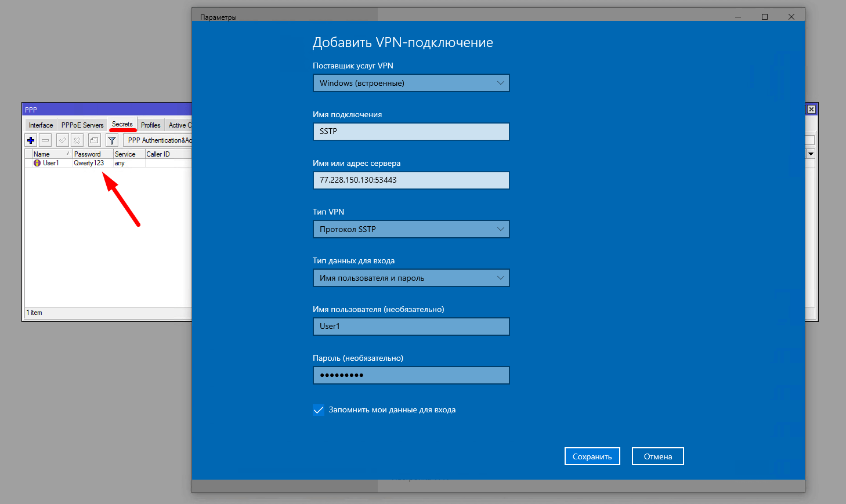Screen dimensions: 846x504
Task: Toggle 'Запомнить мои данные для входа' checkbox
Action: 319,410
